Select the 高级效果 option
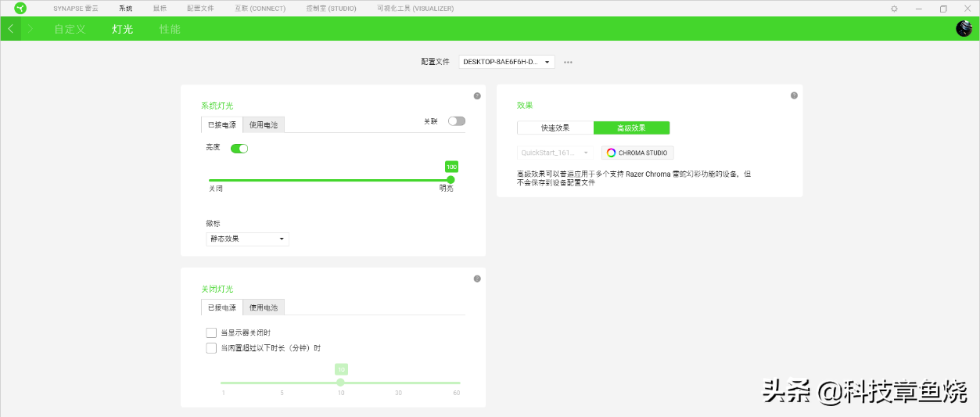Image resolution: width=980 pixels, height=417 pixels. [631, 128]
